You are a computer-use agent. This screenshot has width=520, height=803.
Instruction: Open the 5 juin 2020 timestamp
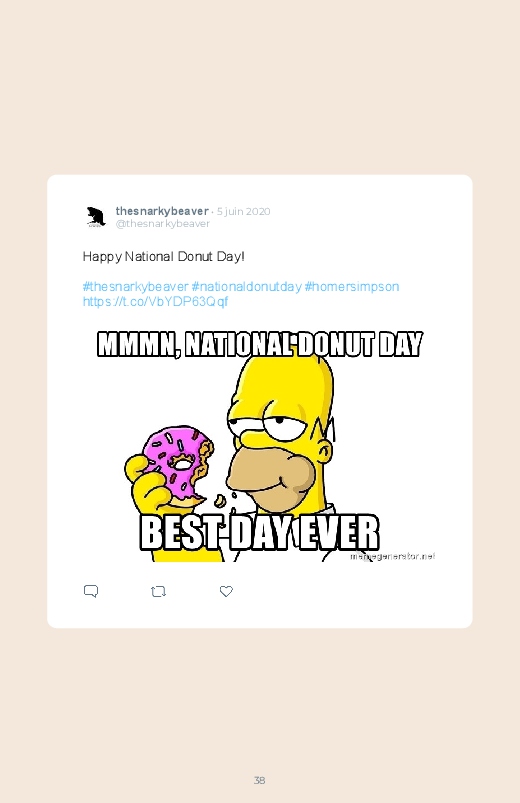(x=243, y=211)
